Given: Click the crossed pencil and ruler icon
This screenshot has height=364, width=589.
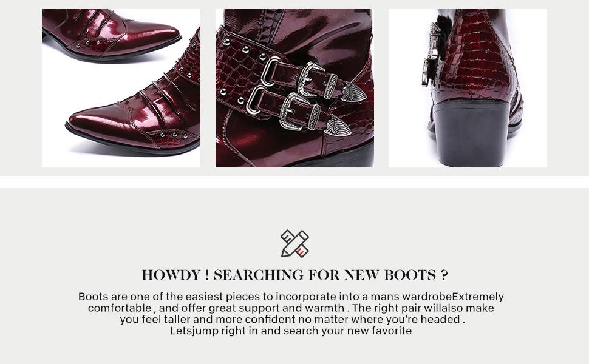Looking at the screenshot, I should click(x=295, y=244).
